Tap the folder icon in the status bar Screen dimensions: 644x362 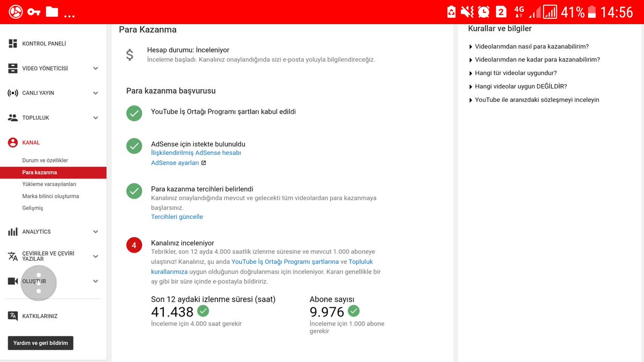(52, 11)
